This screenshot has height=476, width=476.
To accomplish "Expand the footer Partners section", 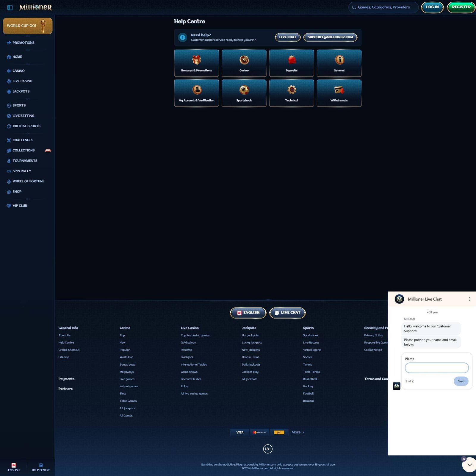I will pos(65,389).
